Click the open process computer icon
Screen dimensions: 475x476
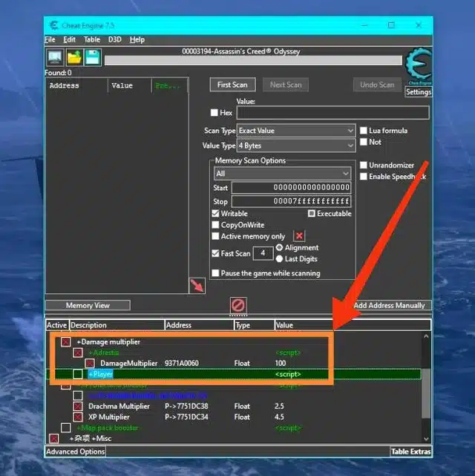click(55, 58)
